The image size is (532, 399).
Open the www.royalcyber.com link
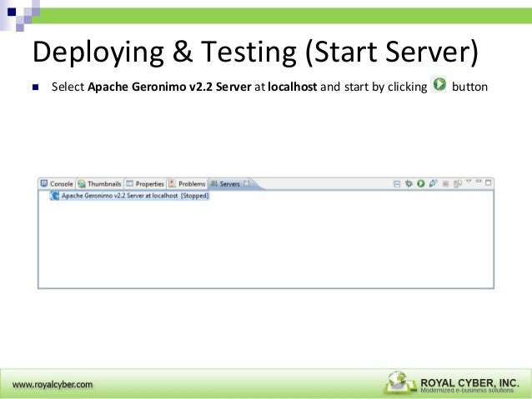[x=53, y=385]
